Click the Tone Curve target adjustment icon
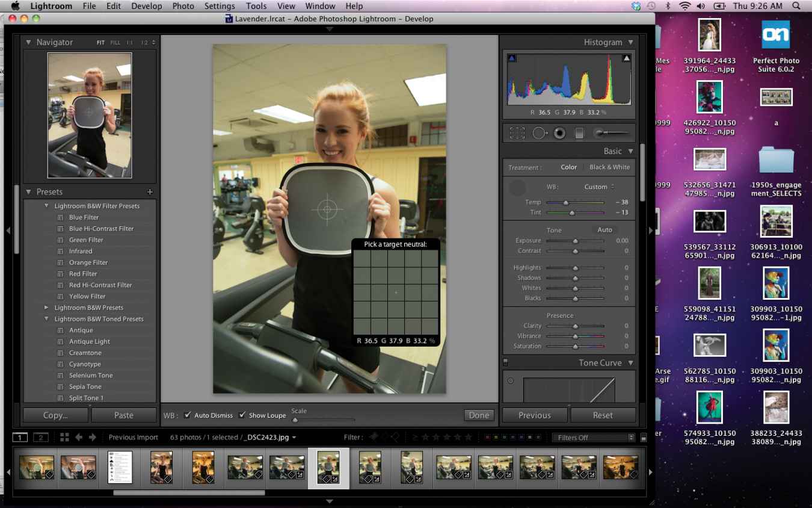This screenshot has width=812, height=508. click(x=511, y=380)
